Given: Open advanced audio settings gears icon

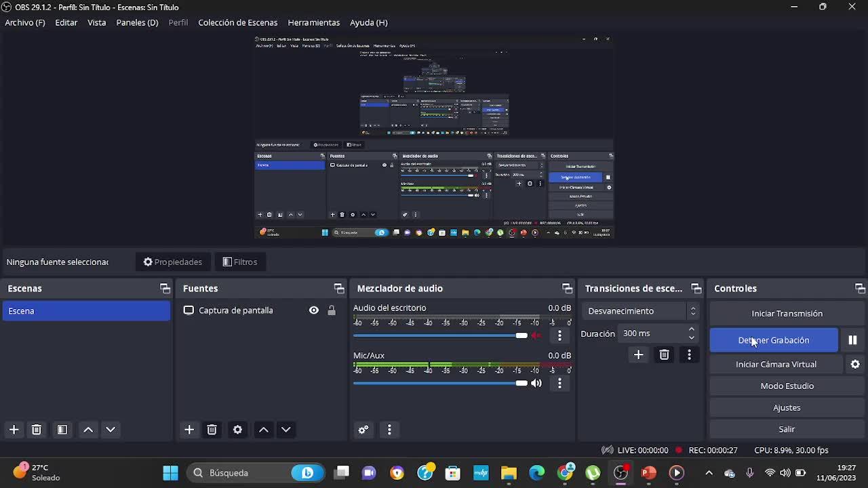Looking at the screenshot, I should [x=363, y=430].
